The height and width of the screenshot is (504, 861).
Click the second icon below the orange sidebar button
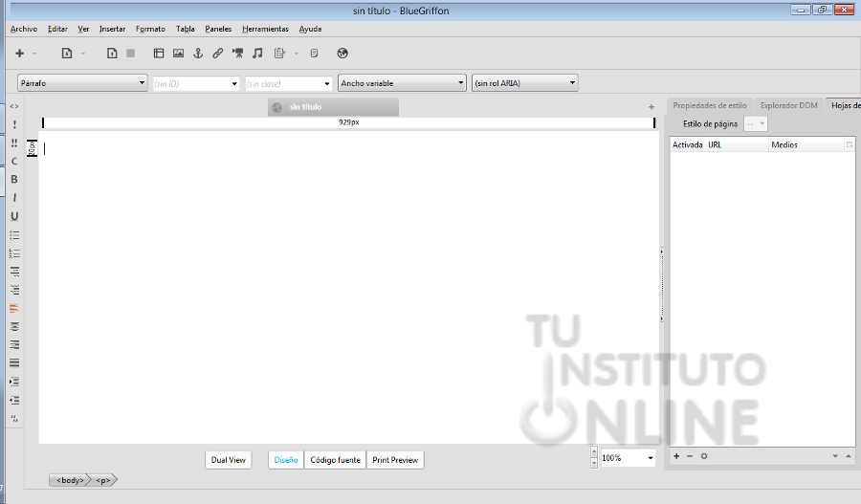coord(14,344)
